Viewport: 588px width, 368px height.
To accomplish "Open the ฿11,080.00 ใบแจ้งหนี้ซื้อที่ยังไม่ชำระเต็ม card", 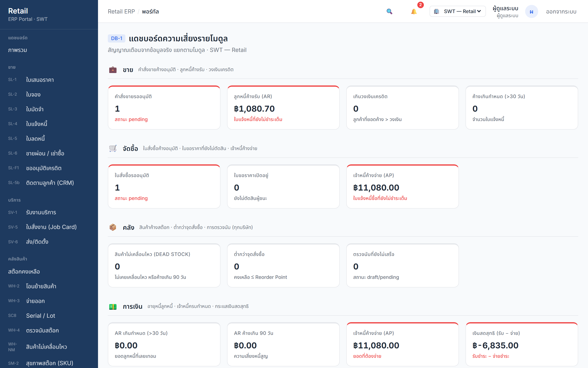I will coord(403,186).
